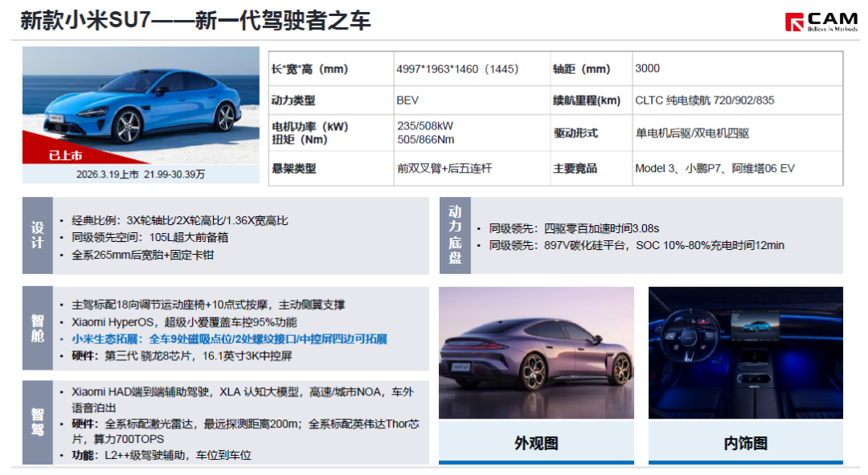Select the blue Xiaomi SU7 car photo

tap(141, 105)
